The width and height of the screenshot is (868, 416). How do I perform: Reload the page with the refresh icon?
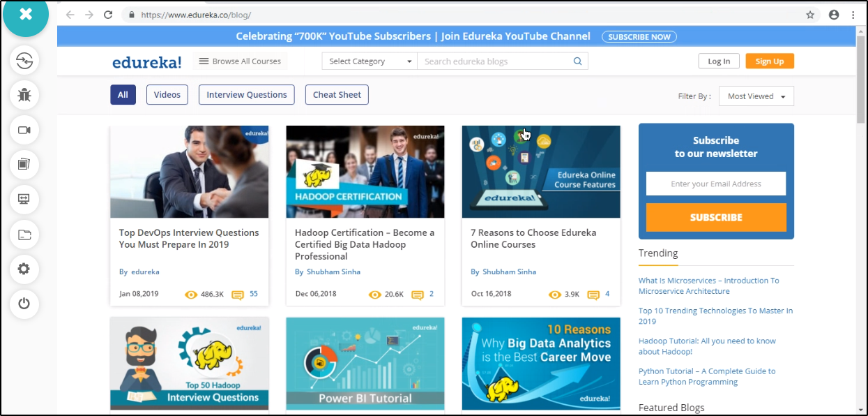coord(108,15)
